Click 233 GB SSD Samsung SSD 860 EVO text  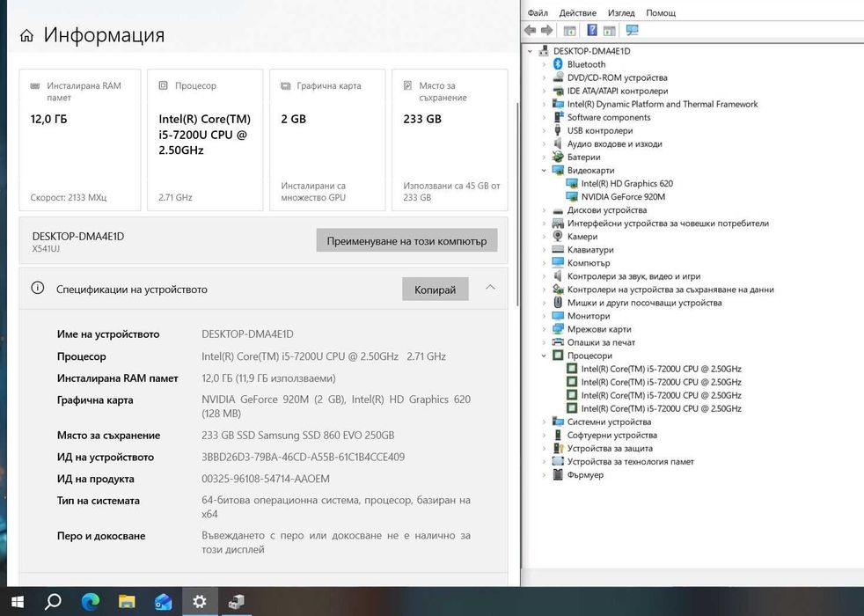coord(297,436)
